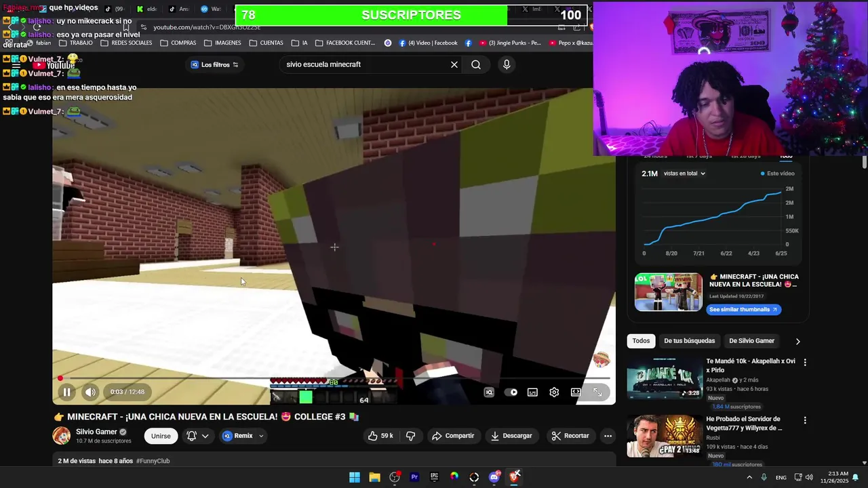
Task: Open TRABAJO bookmarks folder
Action: (x=75, y=43)
